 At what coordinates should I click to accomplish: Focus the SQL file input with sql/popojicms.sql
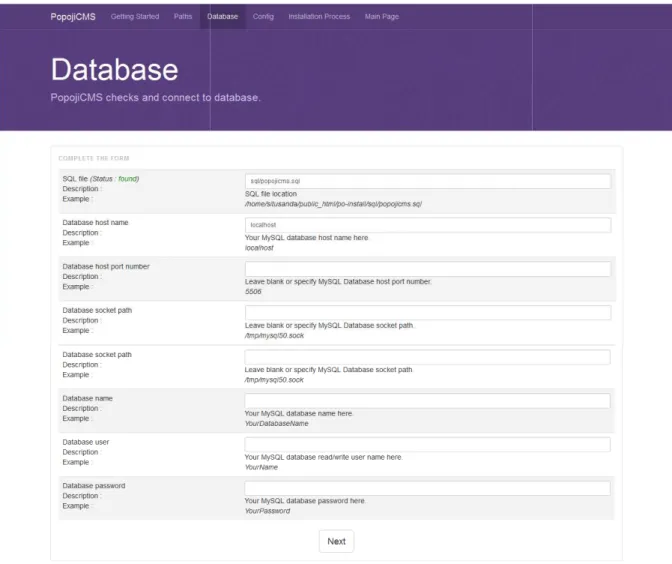(x=428, y=181)
